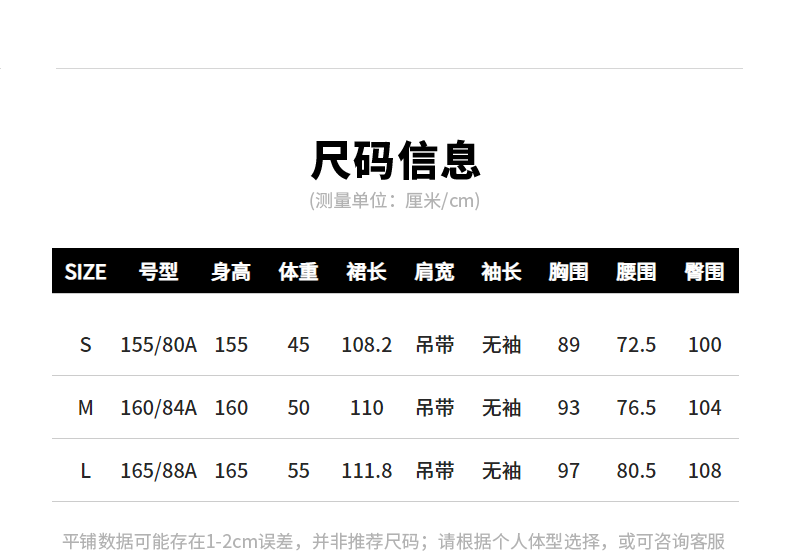
Task: Click the 108 hip value in row L
Action: pos(704,471)
